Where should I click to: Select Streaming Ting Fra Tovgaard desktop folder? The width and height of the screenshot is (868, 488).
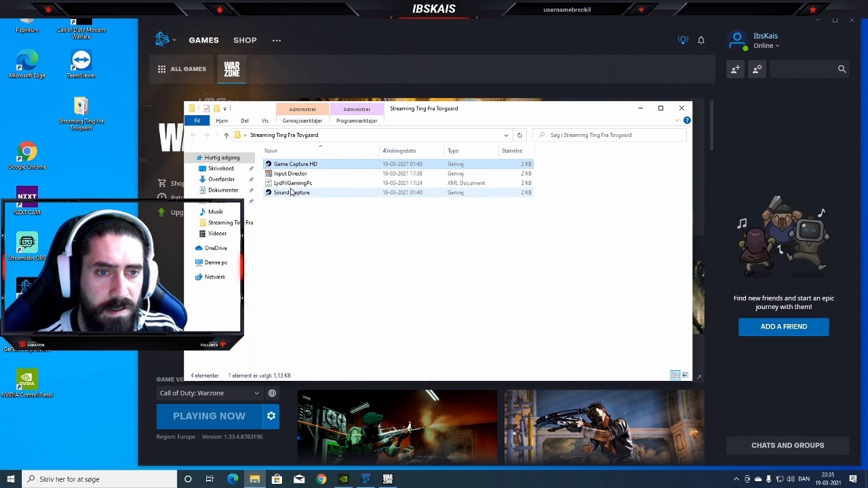click(x=81, y=114)
